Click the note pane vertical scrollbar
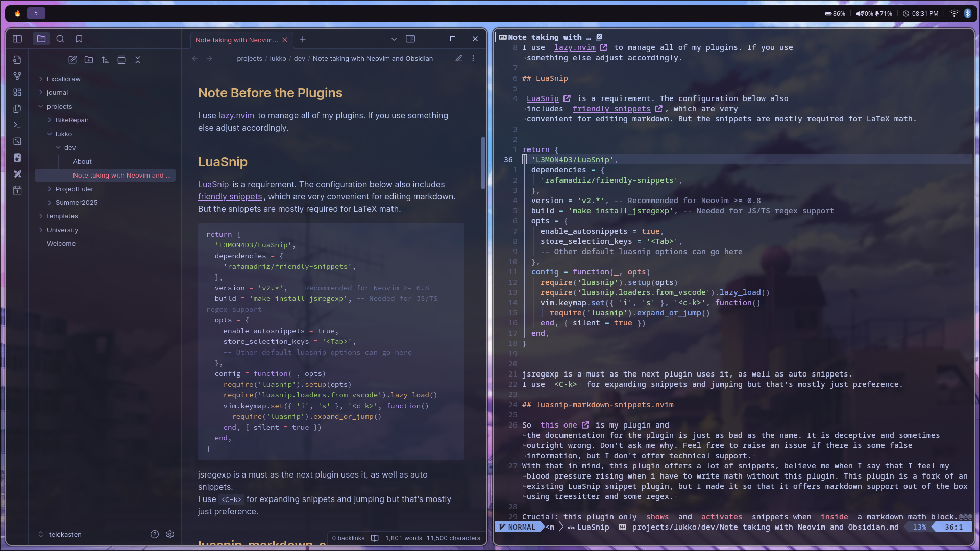 (483, 163)
